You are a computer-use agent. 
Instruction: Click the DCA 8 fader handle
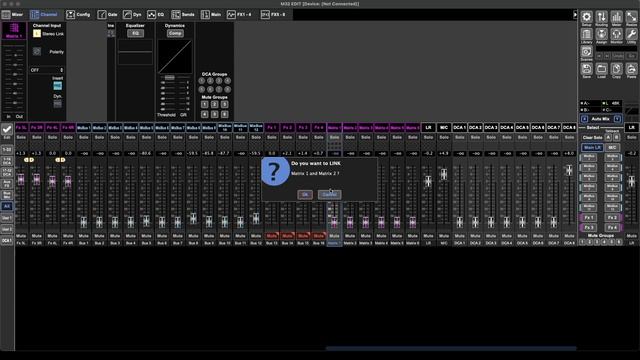tap(569, 170)
